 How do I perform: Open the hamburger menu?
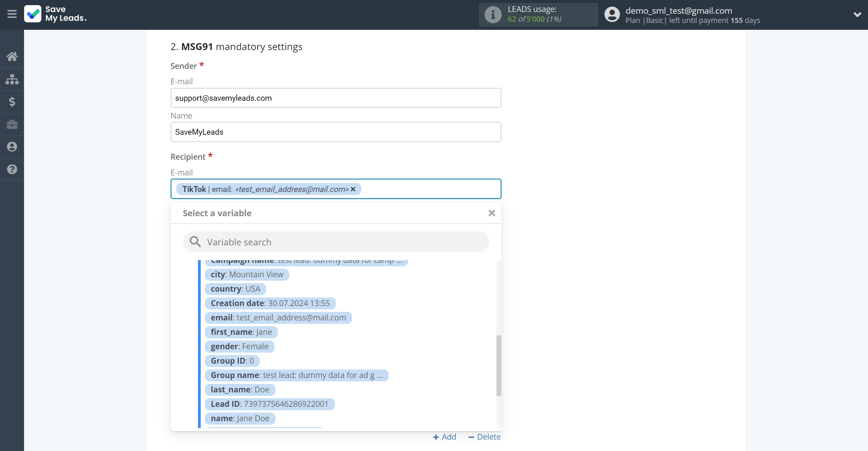tap(12, 14)
